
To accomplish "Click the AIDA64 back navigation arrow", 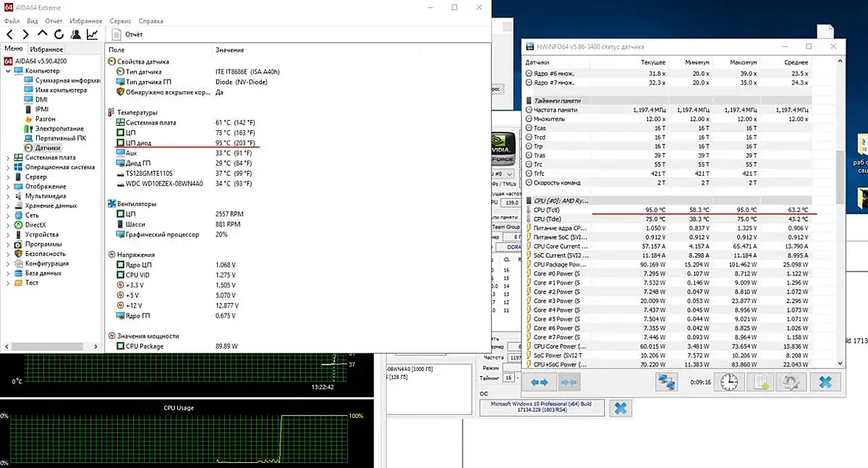I will (x=10, y=35).
